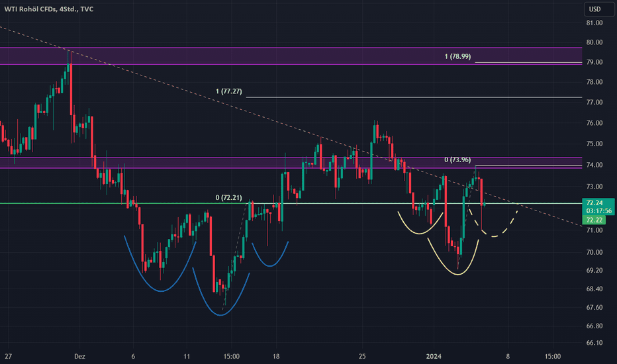Select the Fibonacci label 0 (73.96)
The image size is (617, 364).
457,159
